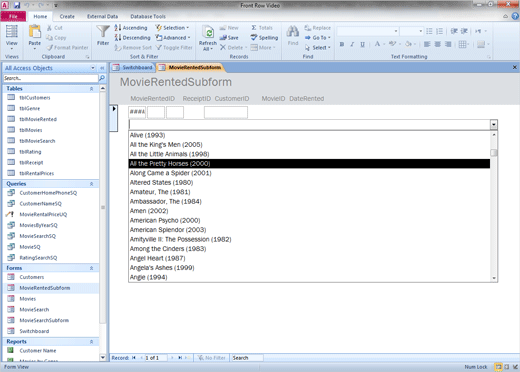Viewport: 520px width, 372px height.
Task: Toggle Bold text formatting
Action: (x=342, y=44)
